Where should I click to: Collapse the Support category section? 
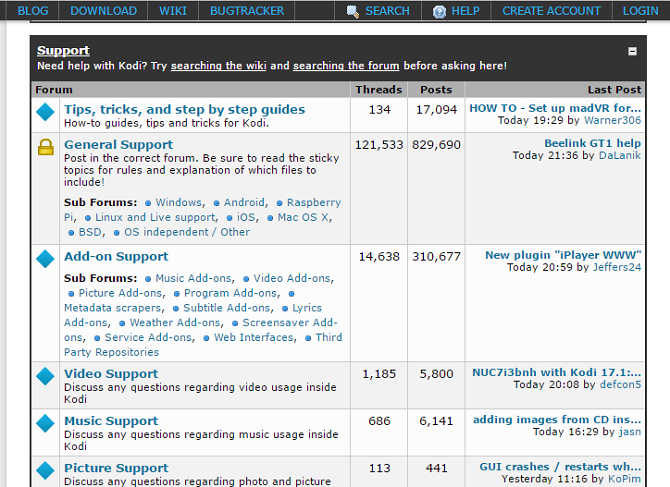tap(632, 51)
